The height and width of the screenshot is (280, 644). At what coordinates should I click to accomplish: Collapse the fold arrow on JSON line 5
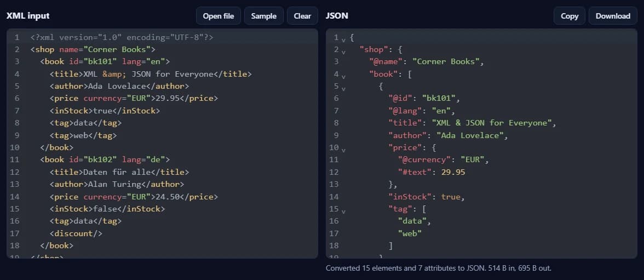343,88
